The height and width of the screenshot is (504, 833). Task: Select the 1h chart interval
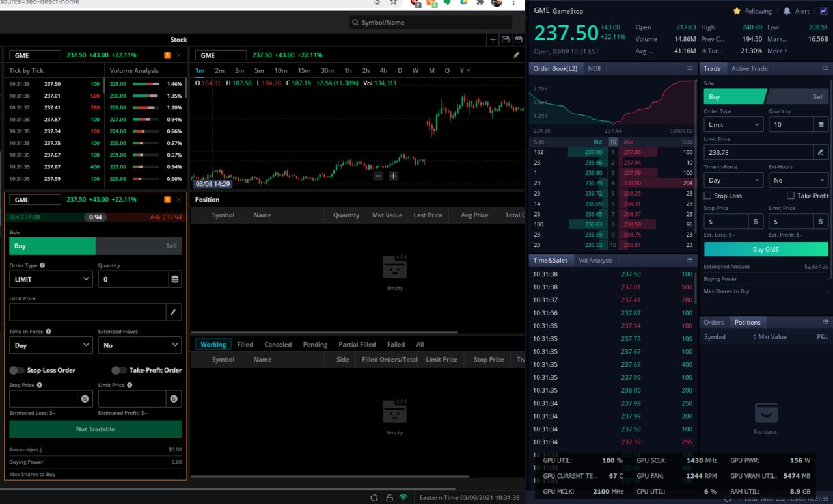pos(348,70)
